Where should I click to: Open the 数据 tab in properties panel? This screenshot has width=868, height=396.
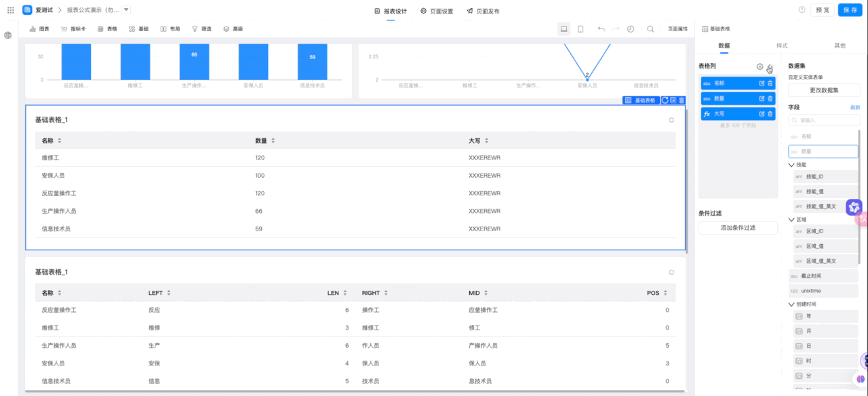(724, 45)
